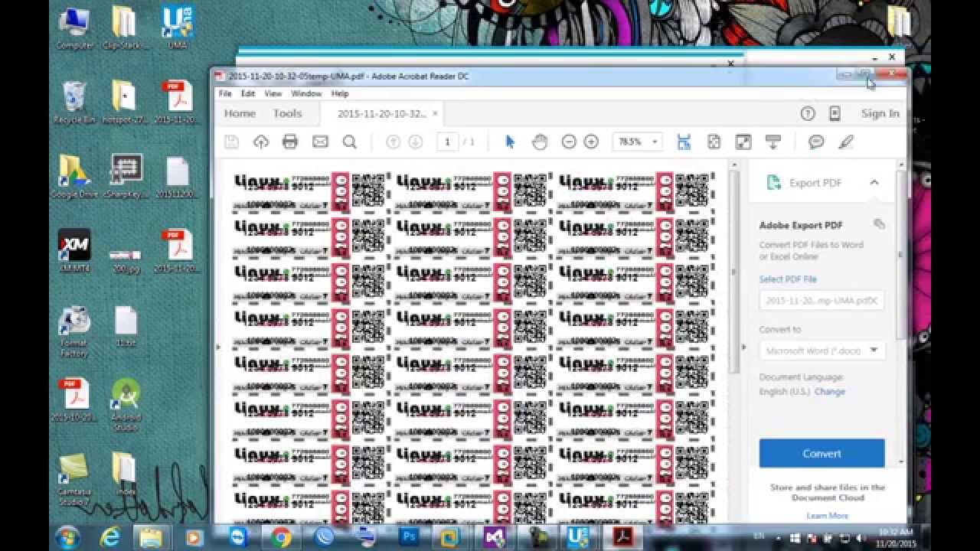Viewport: 980px width, 551px height.
Task: Collapse the right tools pane arrow
Action: click(743, 347)
